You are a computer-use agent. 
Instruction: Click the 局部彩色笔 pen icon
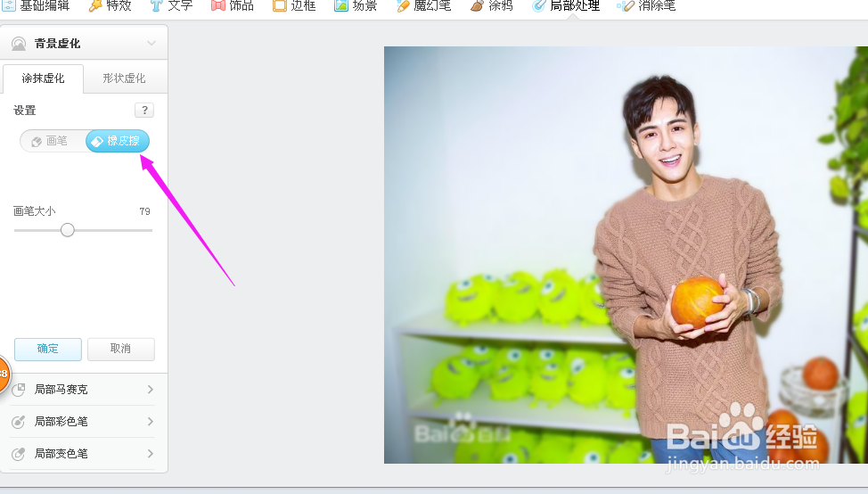coord(18,422)
